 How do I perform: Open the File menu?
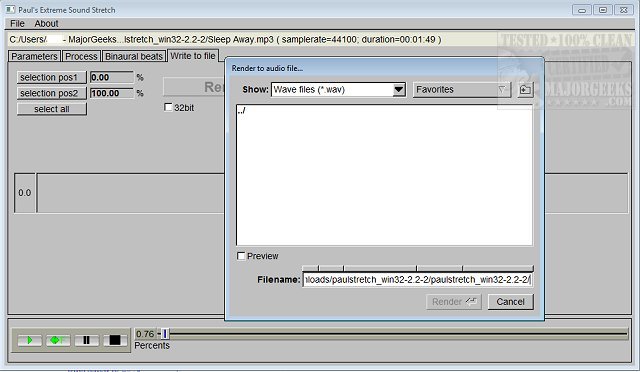pos(17,24)
